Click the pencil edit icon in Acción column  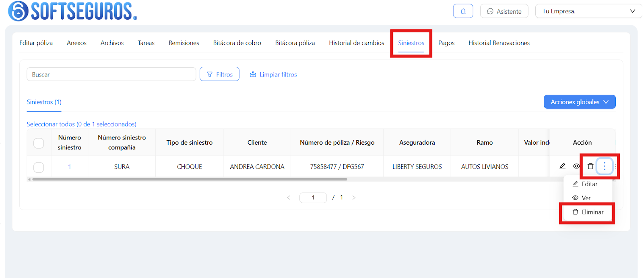562,166
